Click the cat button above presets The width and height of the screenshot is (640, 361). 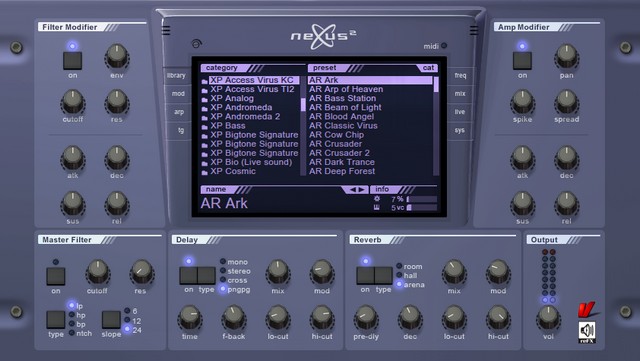[x=428, y=68]
